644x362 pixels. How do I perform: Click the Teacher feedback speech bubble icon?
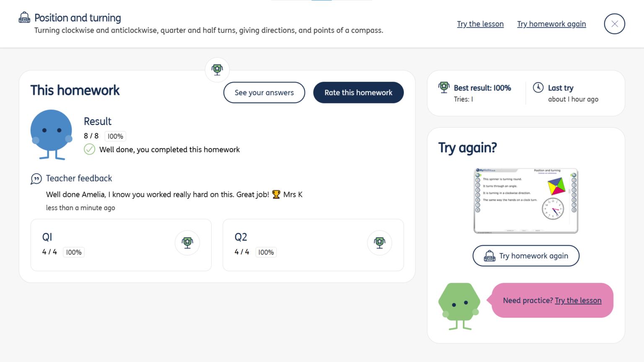tap(36, 179)
